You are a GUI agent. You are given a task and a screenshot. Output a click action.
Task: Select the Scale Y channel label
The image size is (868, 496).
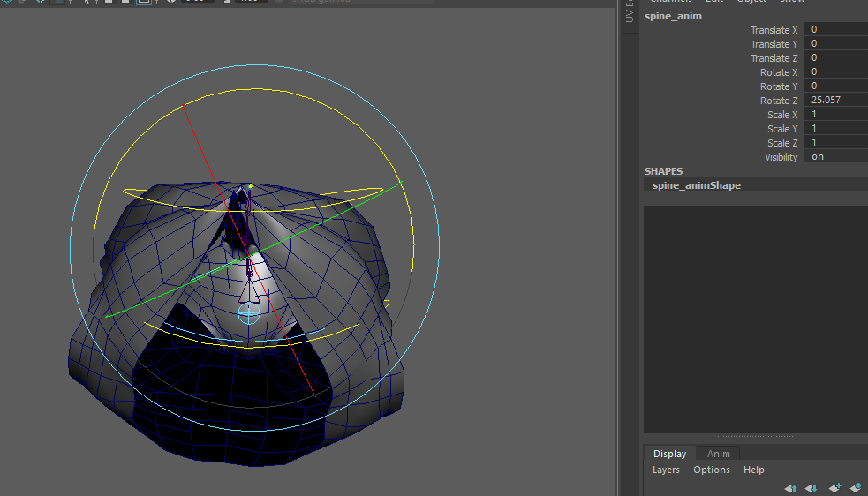click(782, 129)
